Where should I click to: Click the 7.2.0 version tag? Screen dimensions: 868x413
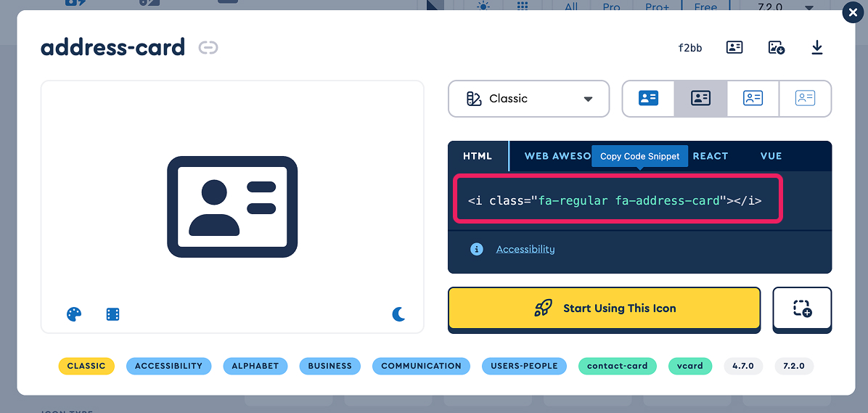794,366
